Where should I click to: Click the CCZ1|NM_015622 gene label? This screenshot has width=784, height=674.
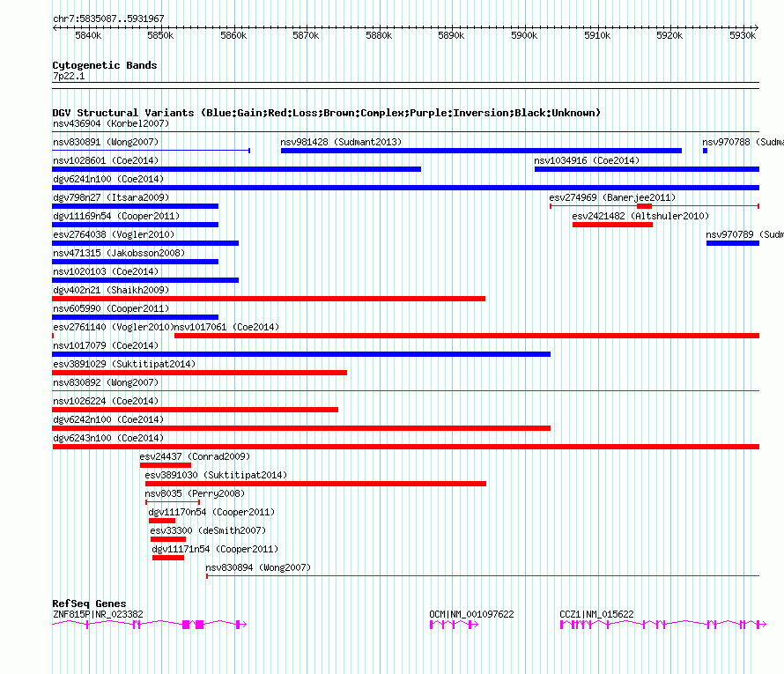coord(596,614)
